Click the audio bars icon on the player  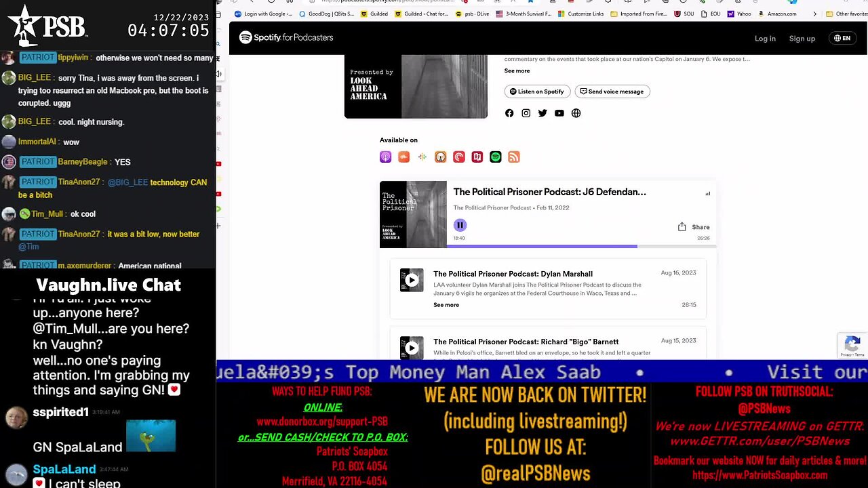click(x=707, y=193)
